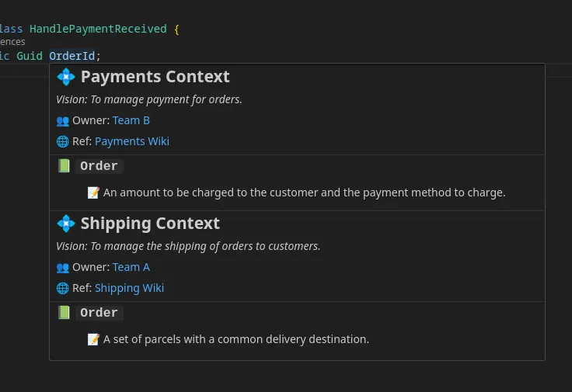Click the blue diamond icon beside Shipping Context
The height and width of the screenshot is (392, 572).
66,224
